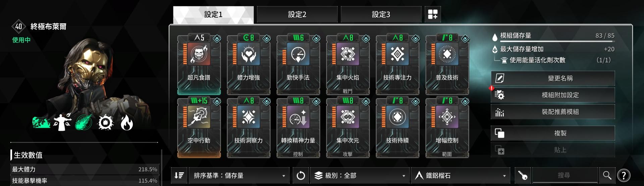
Task: Switch to the 設定3 tab
Action: [381, 14]
